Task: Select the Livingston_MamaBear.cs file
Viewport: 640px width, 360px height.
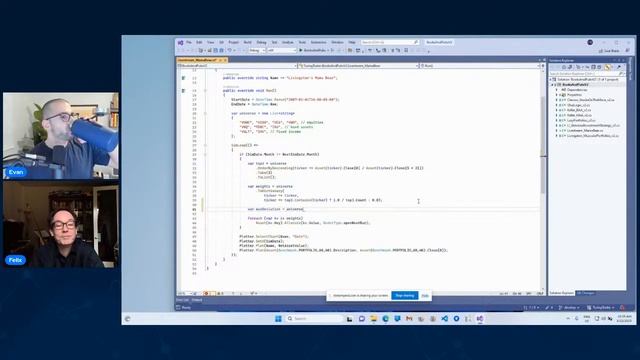Action: tap(586, 131)
